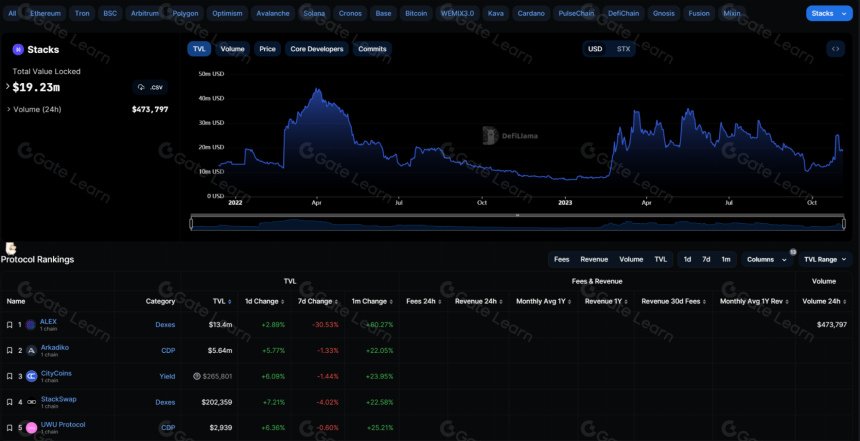Click the left handle of the chart range slider

(x=191, y=224)
